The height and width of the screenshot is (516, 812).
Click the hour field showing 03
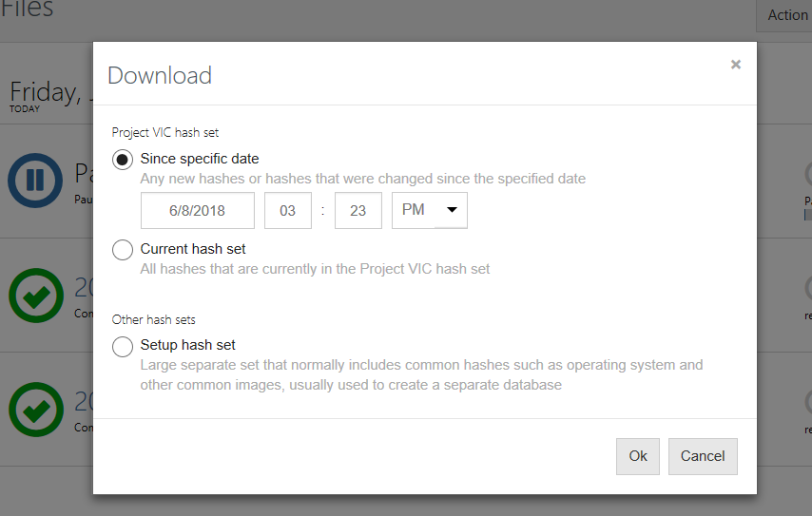click(288, 210)
